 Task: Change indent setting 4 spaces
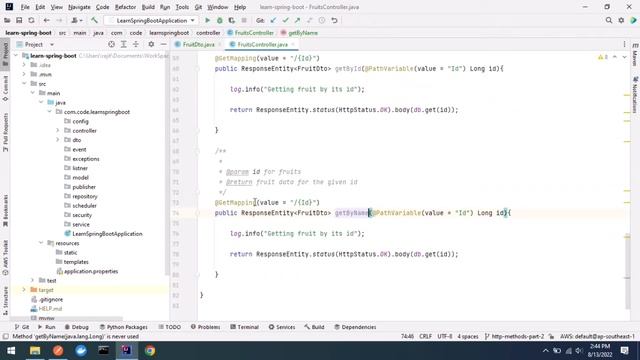(468, 336)
